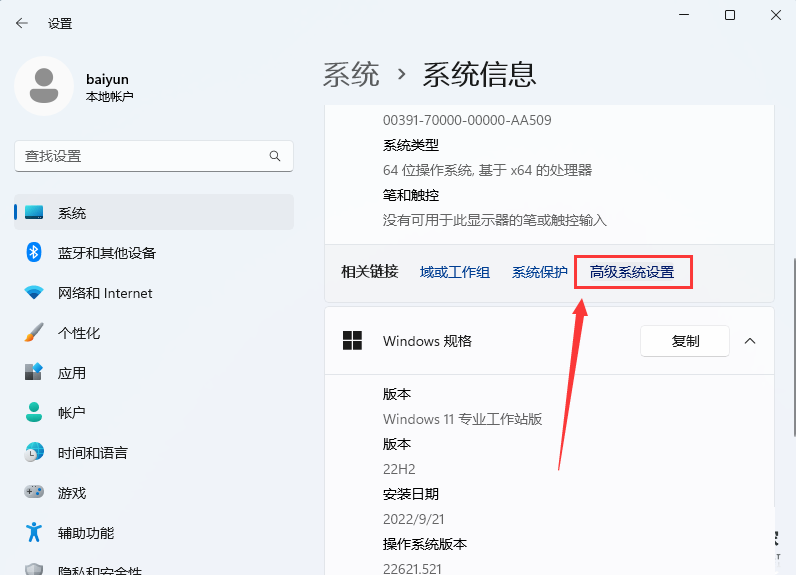This screenshot has height=575, width=796.
Task: Click the Apps icon in sidebar
Action: (34, 373)
